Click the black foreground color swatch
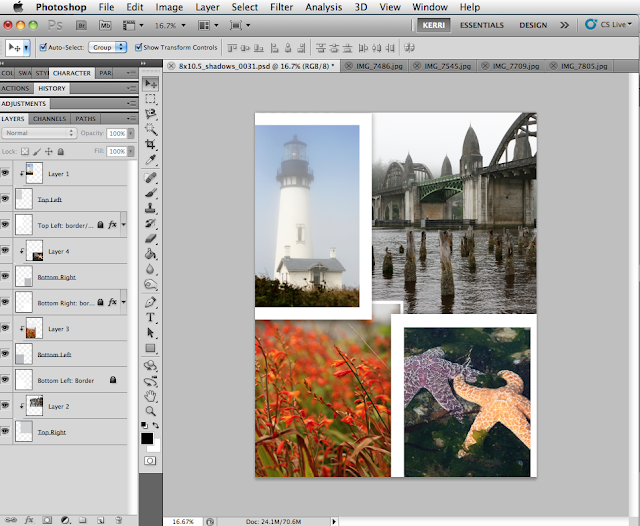Viewport: 640px width, 526px height. coord(147,438)
